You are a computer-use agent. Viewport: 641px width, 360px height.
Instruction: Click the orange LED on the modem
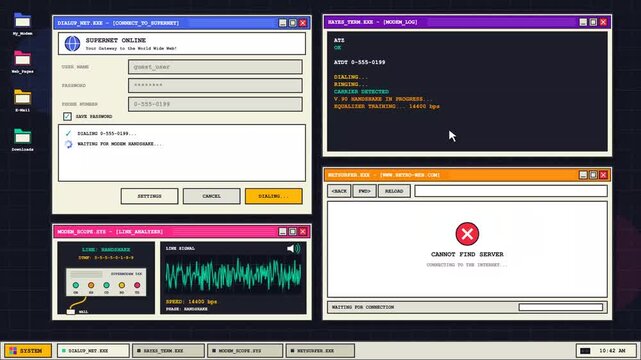[91, 285]
